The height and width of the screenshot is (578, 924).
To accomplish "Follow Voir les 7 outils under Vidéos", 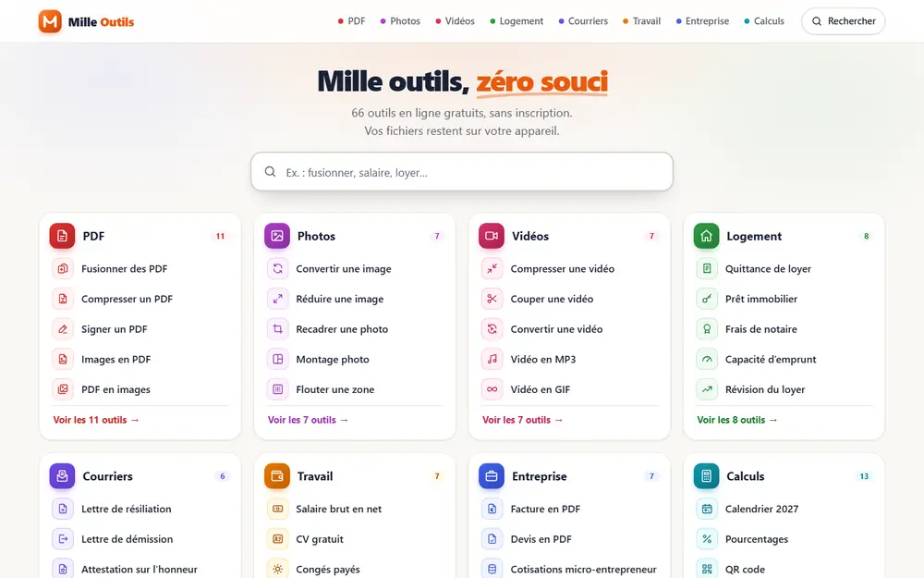I will point(523,420).
